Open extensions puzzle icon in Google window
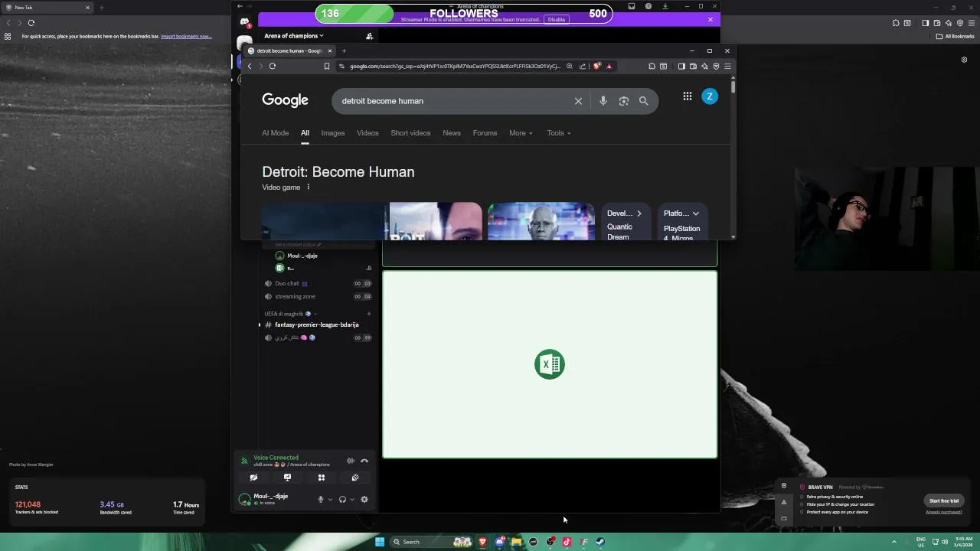 tap(652, 66)
